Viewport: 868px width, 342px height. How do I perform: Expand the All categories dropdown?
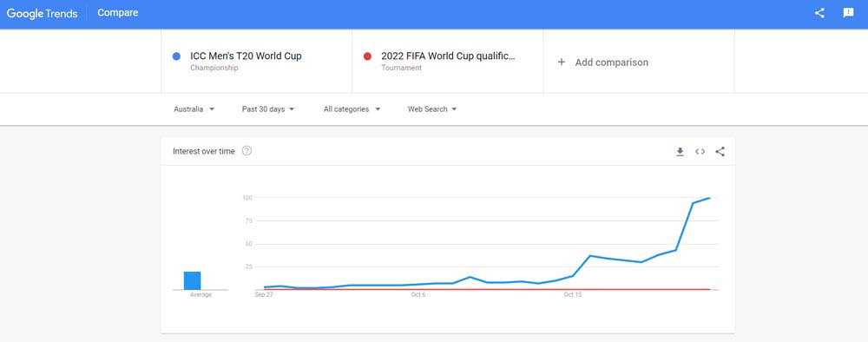point(352,109)
